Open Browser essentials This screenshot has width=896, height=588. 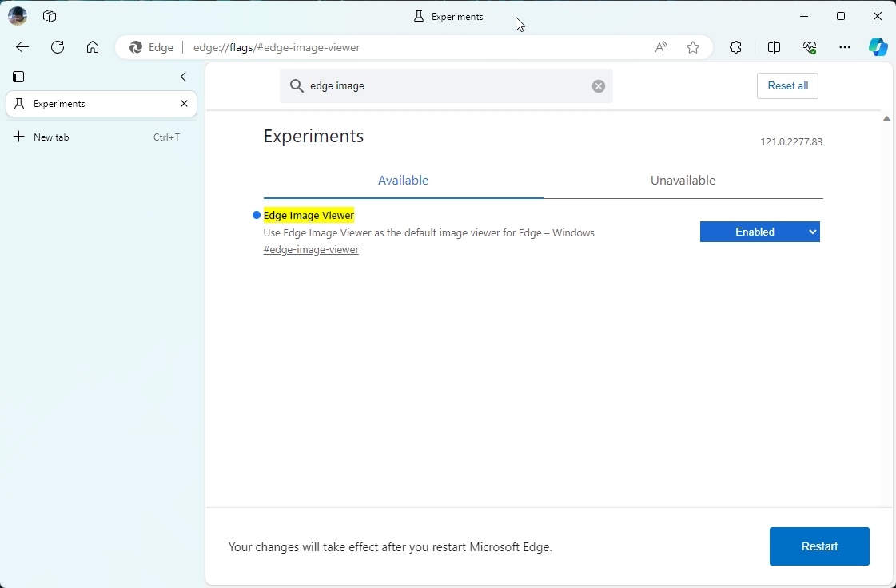tap(810, 47)
